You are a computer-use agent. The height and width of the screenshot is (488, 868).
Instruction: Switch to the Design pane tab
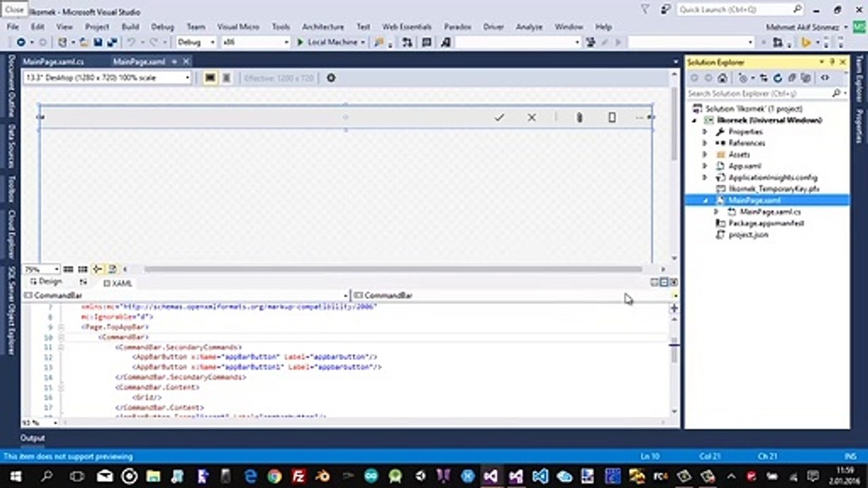(x=46, y=281)
